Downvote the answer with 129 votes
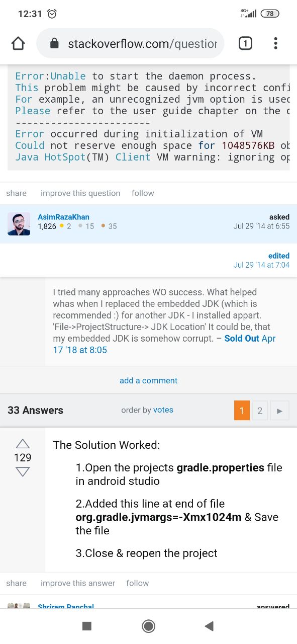This screenshot has height=644, width=297. pos(23,471)
